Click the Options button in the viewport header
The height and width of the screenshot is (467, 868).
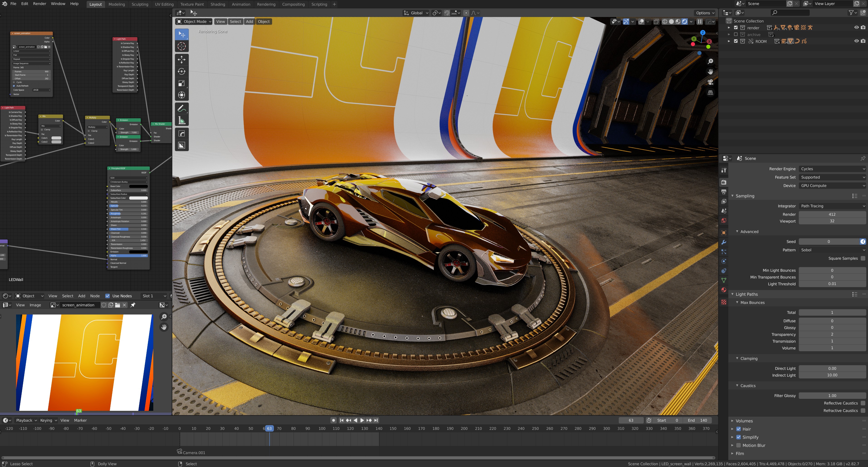click(704, 13)
